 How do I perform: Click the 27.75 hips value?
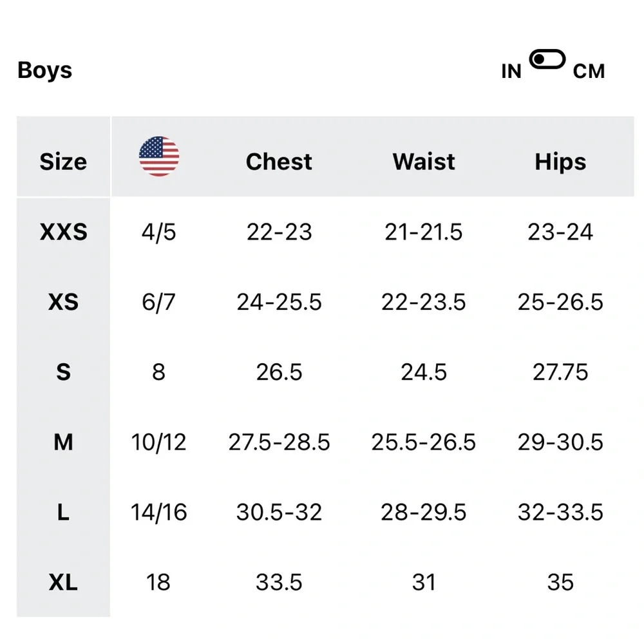(x=560, y=372)
